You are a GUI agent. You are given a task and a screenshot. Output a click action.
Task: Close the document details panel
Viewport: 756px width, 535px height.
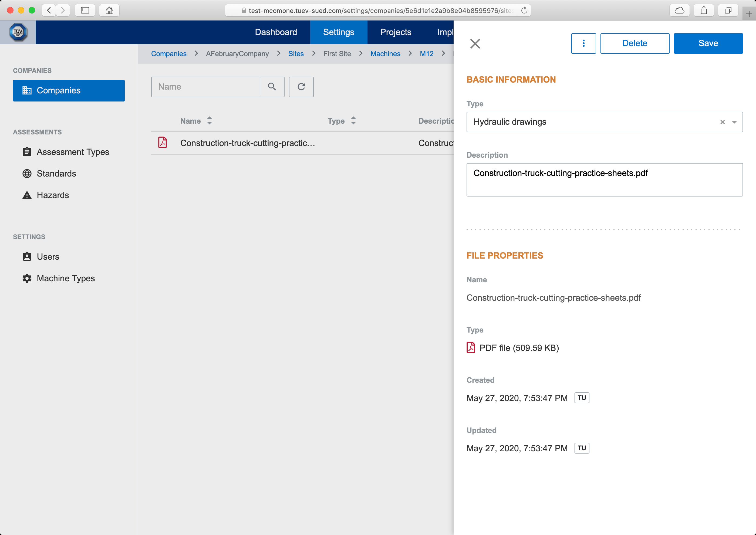coord(475,43)
